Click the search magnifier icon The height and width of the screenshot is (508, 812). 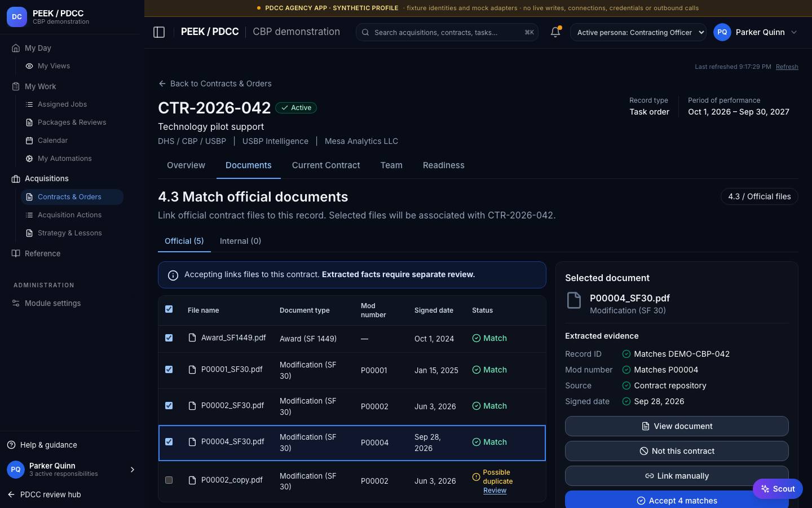(x=365, y=33)
